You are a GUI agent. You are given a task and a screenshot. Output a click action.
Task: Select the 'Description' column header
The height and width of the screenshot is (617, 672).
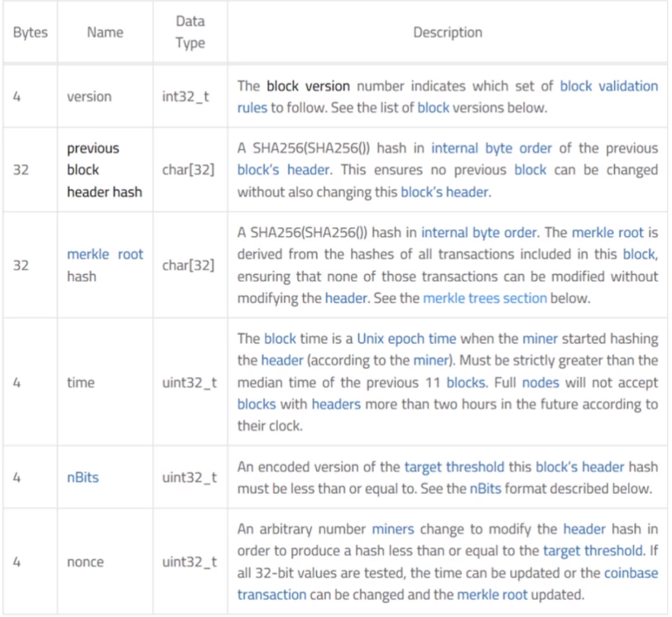[447, 33]
